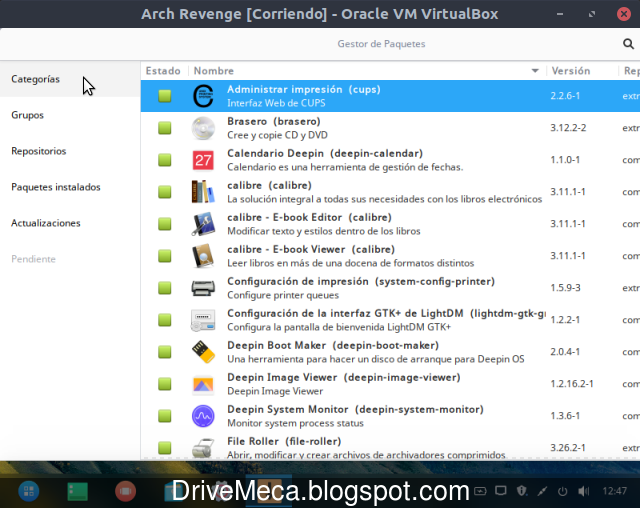The height and width of the screenshot is (508, 640).
Task: Select Deepin Image Viewer package name
Action: coord(344,377)
